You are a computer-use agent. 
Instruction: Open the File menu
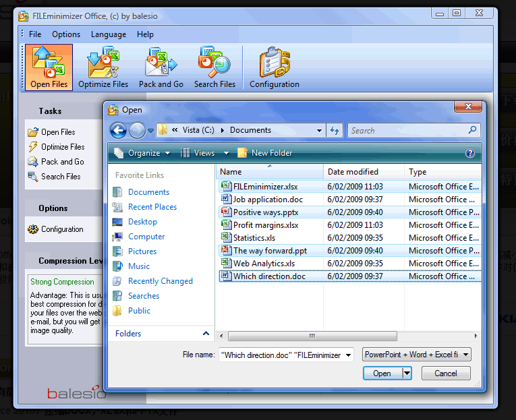[x=35, y=34]
